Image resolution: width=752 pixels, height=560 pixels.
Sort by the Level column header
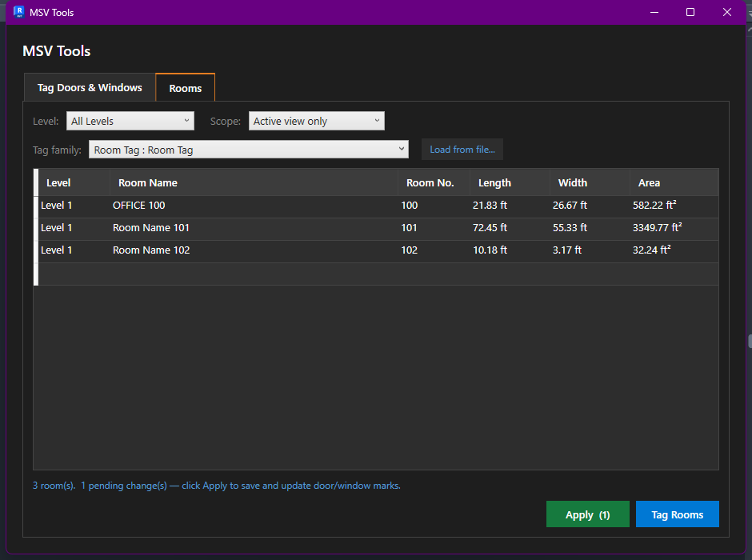pos(74,182)
